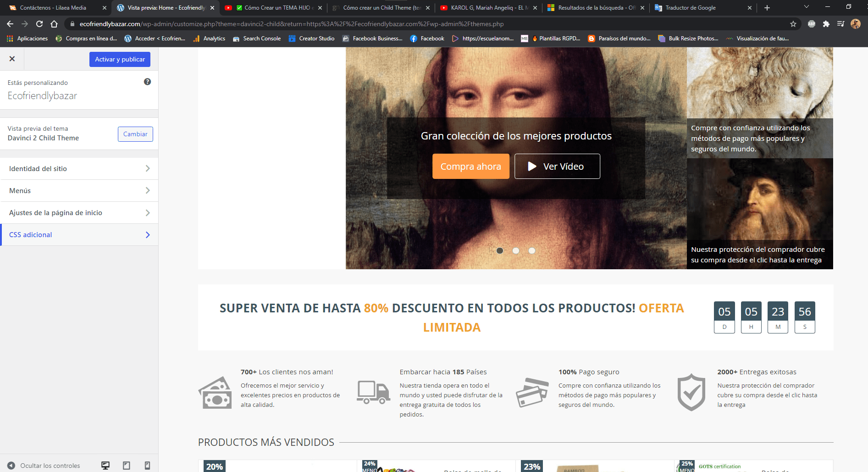Click the 20% discount product badge

(214, 466)
